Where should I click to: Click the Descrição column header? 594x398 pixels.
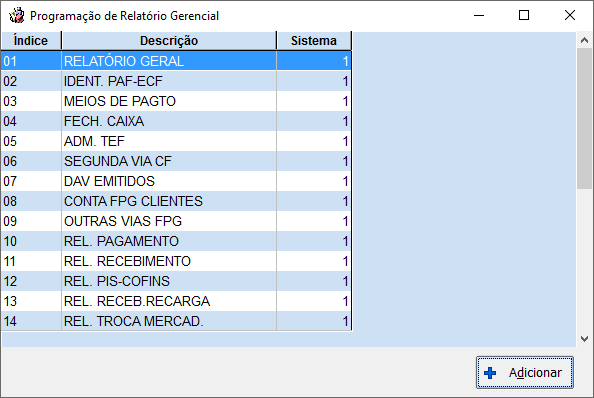point(169,41)
